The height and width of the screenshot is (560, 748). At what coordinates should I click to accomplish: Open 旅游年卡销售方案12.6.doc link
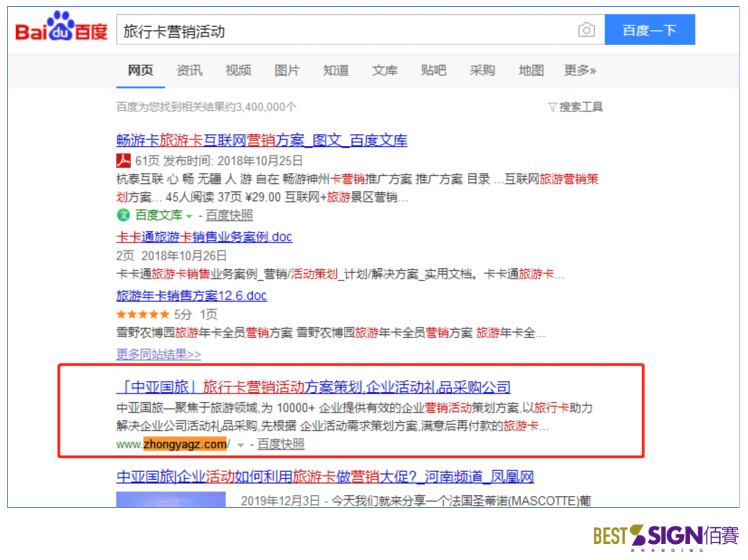point(192,296)
